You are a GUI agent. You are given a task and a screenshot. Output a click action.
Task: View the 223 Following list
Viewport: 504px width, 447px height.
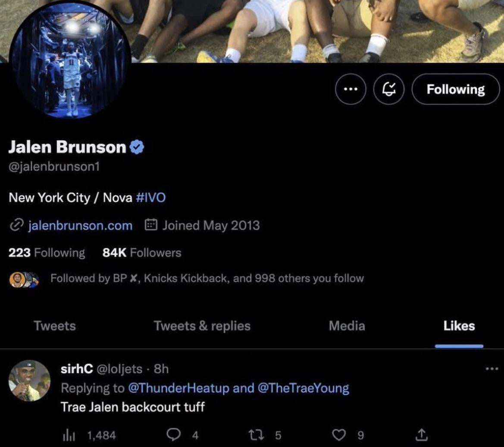[47, 253]
